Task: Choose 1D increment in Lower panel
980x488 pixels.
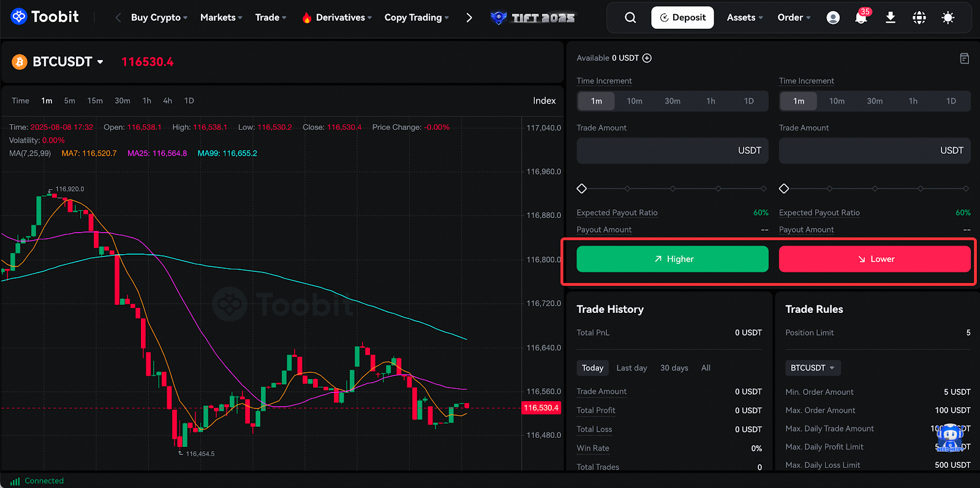Action: click(x=951, y=101)
